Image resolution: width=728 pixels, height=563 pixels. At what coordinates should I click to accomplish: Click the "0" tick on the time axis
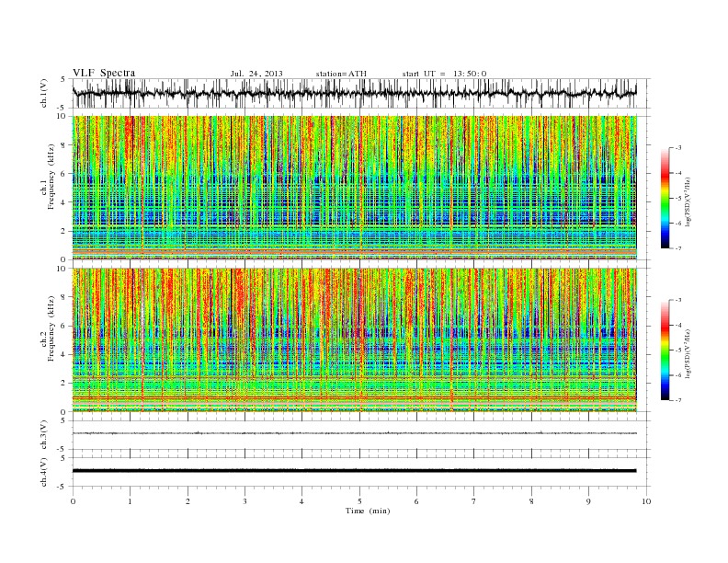point(73,501)
